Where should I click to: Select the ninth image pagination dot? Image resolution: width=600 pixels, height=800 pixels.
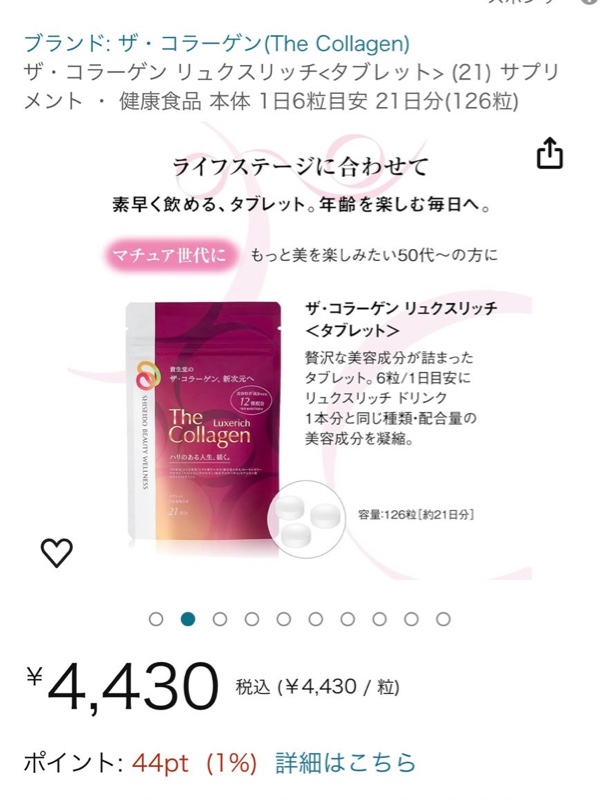coord(411,619)
